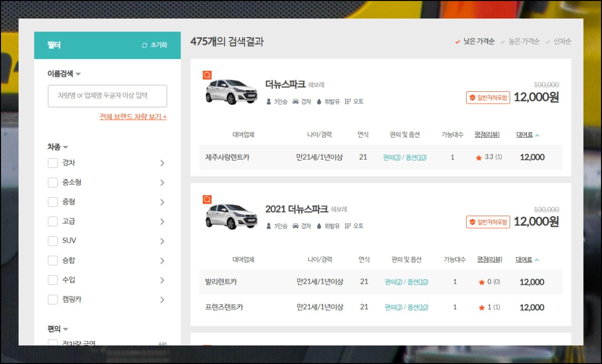Image resolution: width=602 pixels, height=364 pixels.
Task: Open 편의(2) link for 발리렌트카
Action: [394, 282]
